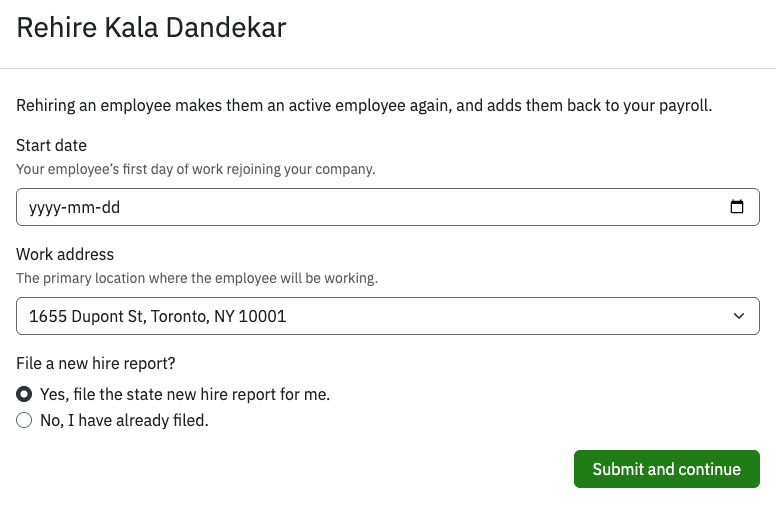Viewport: 776px width, 507px height.
Task: Click the Start date label
Action: pos(51,146)
